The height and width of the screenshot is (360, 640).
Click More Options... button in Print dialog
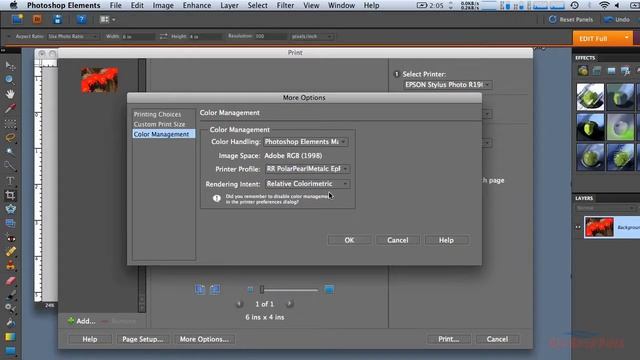coord(204,339)
